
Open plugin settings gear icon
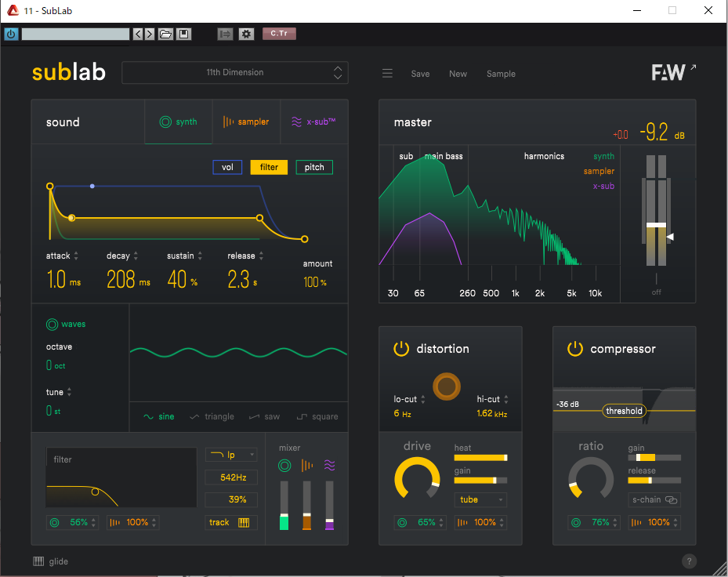pyautogui.click(x=246, y=34)
